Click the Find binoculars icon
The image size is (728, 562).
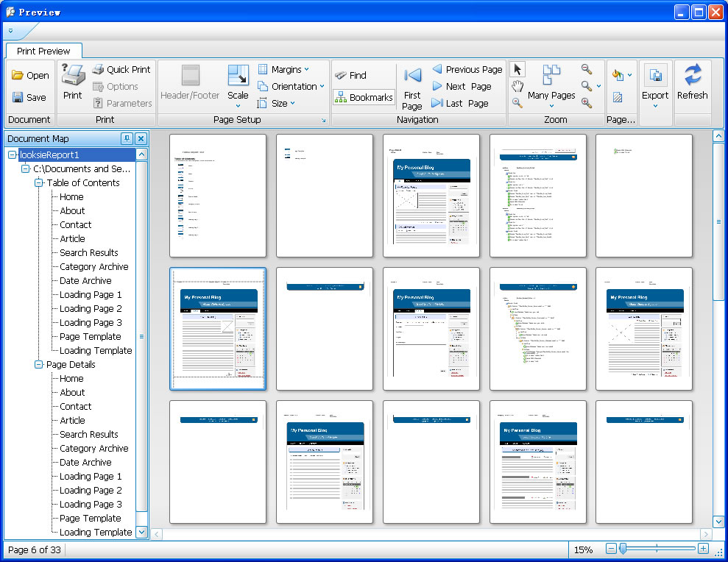tap(341, 75)
